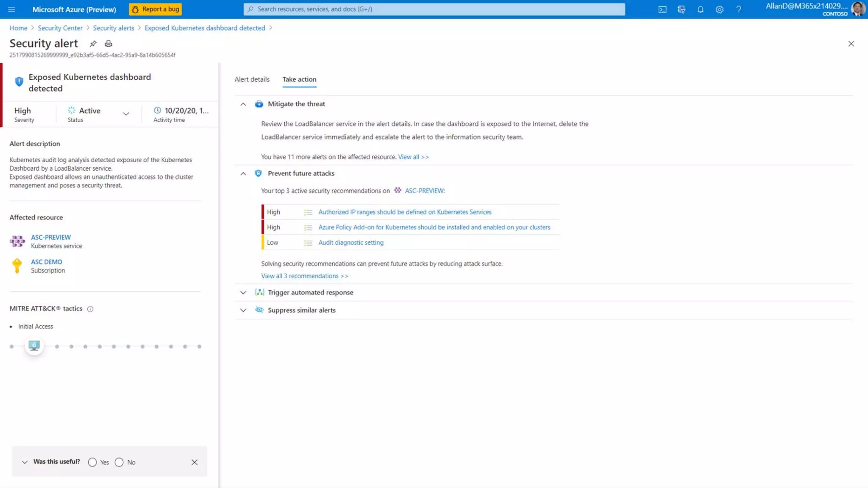Open the notifications bell
Viewport: 868px width, 488px height.
[x=700, y=9]
